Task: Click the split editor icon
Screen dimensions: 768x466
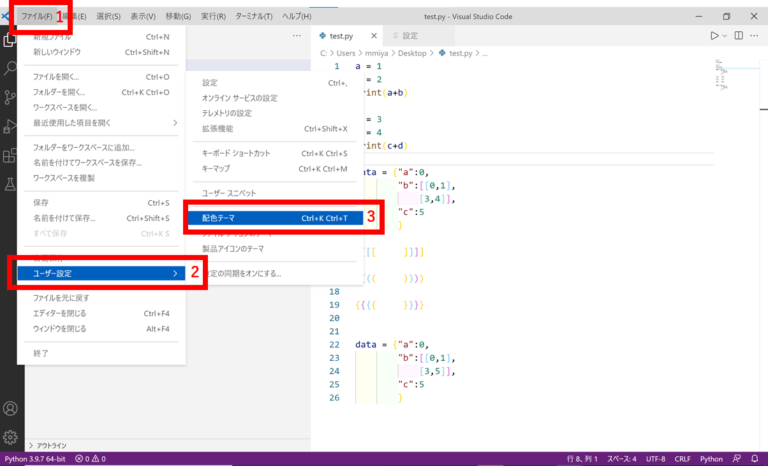Action: (x=739, y=36)
